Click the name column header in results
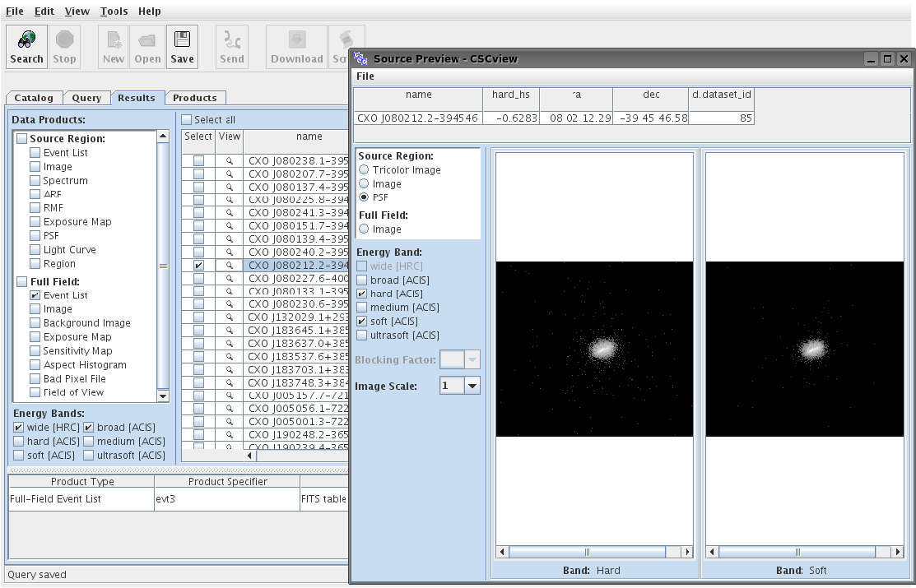Image resolution: width=916 pixels, height=588 pixels. tap(309, 137)
